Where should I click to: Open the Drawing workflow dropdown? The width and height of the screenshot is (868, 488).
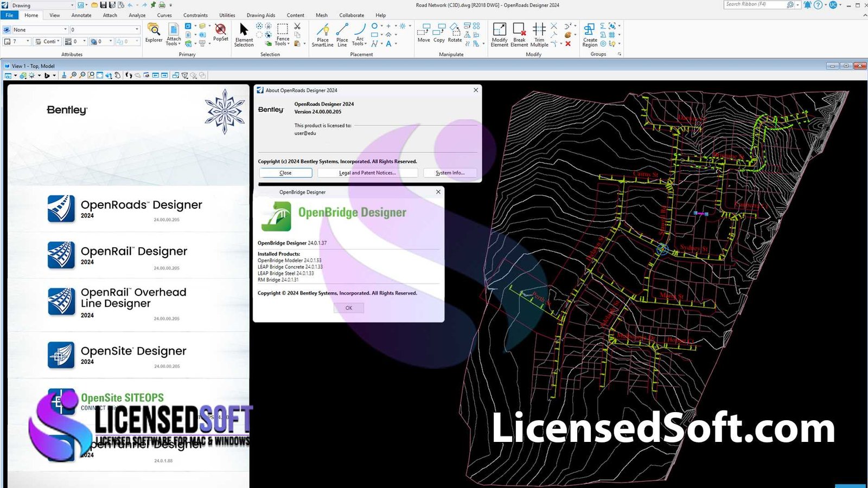coord(42,5)
